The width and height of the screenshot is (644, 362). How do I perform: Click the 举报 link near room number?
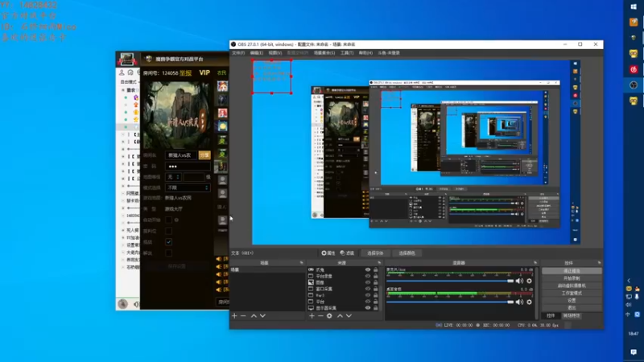pos(186,73)
